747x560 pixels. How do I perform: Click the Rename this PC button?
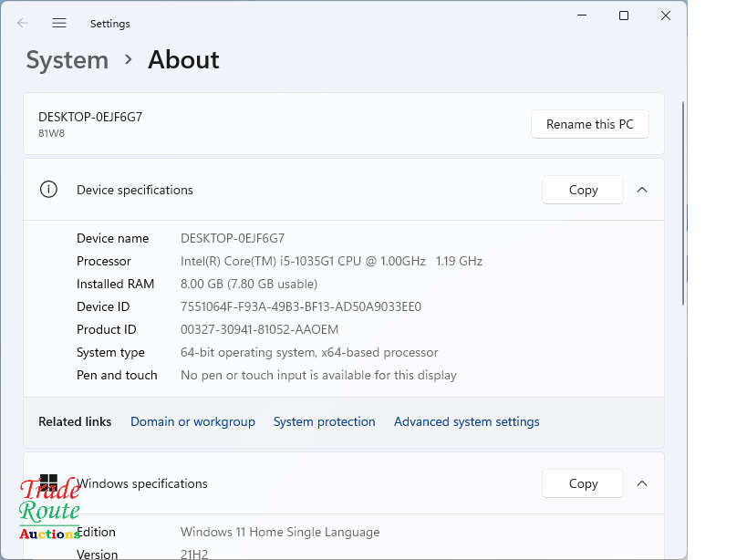click(589, 124)
